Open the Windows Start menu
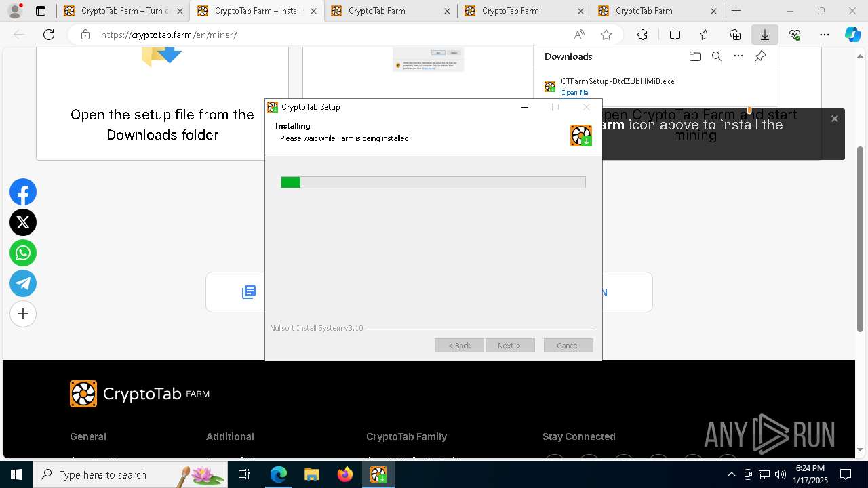868x488 pixels. [x=16, y=474]
